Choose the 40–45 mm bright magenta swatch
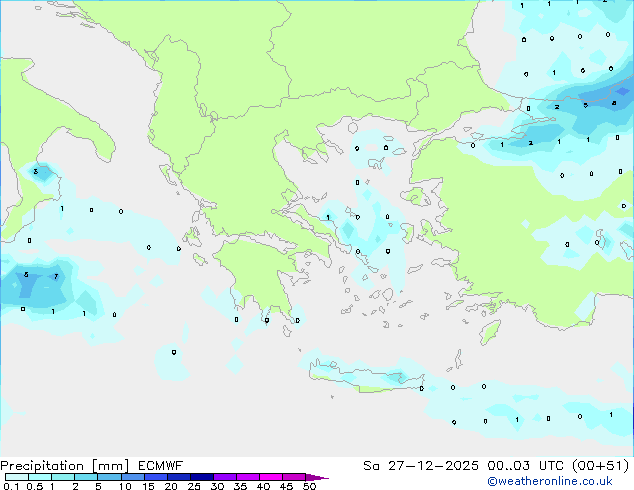The height and width of the screenshot is (490, 634). [x=270, y=477]
